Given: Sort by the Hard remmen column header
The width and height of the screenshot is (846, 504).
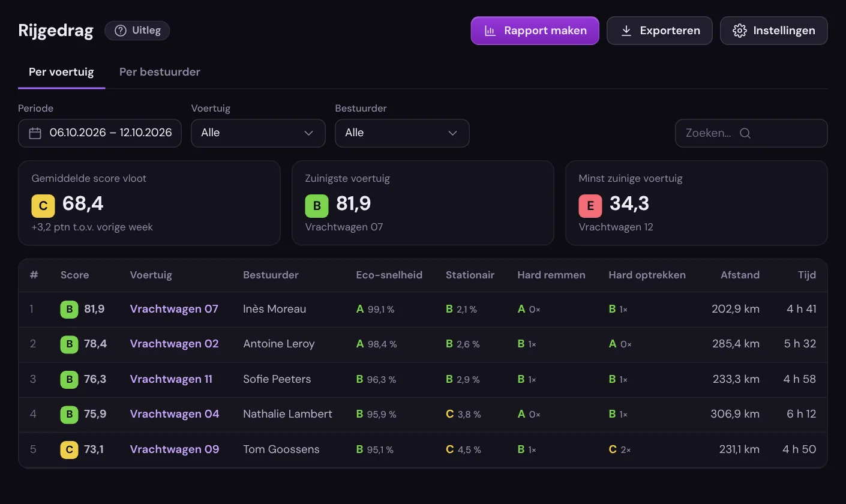Looking at the screenshot, I should tap(551, 275).
